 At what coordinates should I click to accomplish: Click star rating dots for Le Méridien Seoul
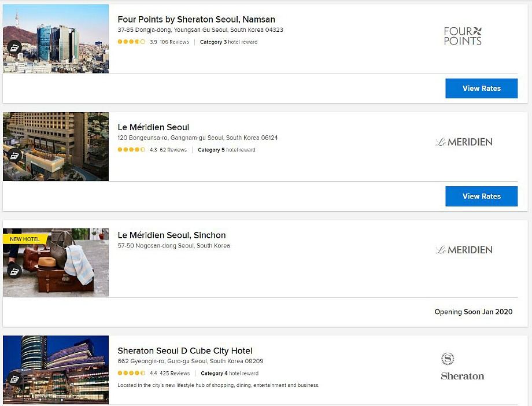click(132, 150)
